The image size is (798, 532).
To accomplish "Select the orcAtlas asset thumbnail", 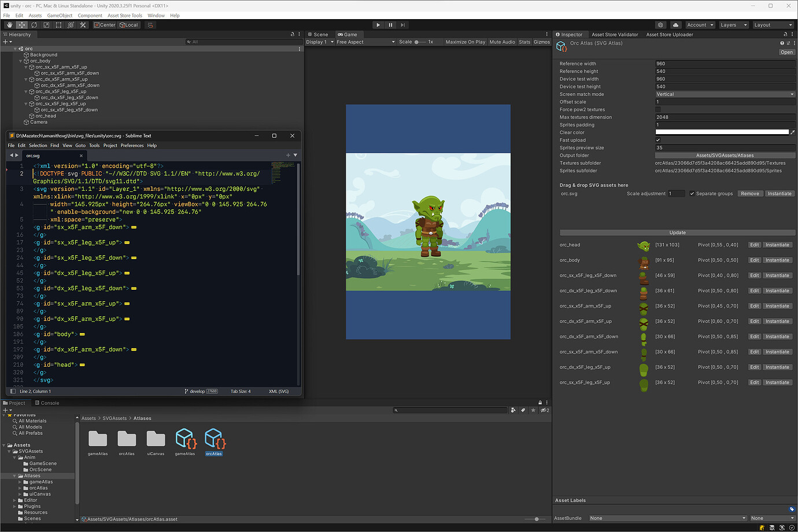I will pyautogui.click(x=214, y=441).
